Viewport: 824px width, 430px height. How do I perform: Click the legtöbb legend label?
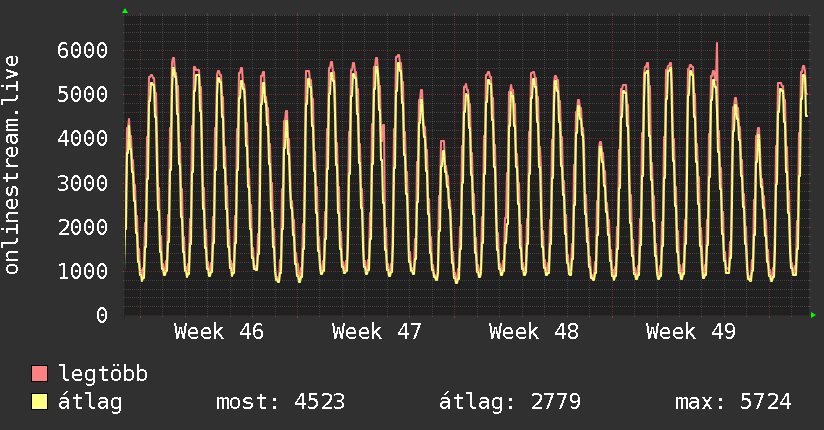pos(104,374)
